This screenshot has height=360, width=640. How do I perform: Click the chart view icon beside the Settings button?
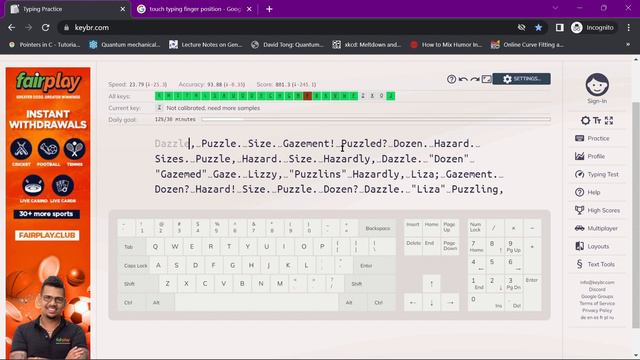click(x=486, y=79)
